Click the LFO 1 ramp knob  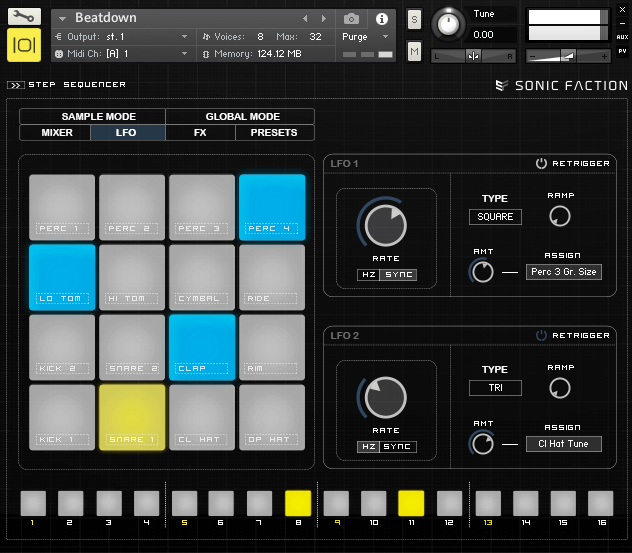click(561, 216)
